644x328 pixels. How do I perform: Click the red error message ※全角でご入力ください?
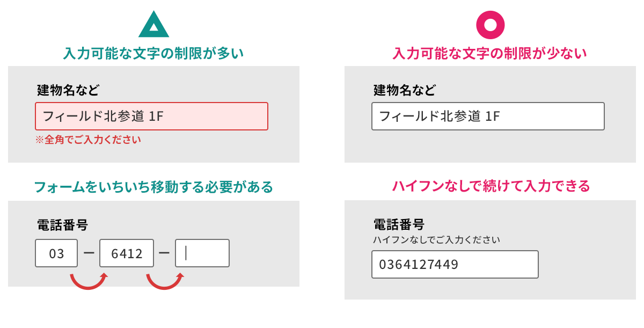[x=88, y=140]
